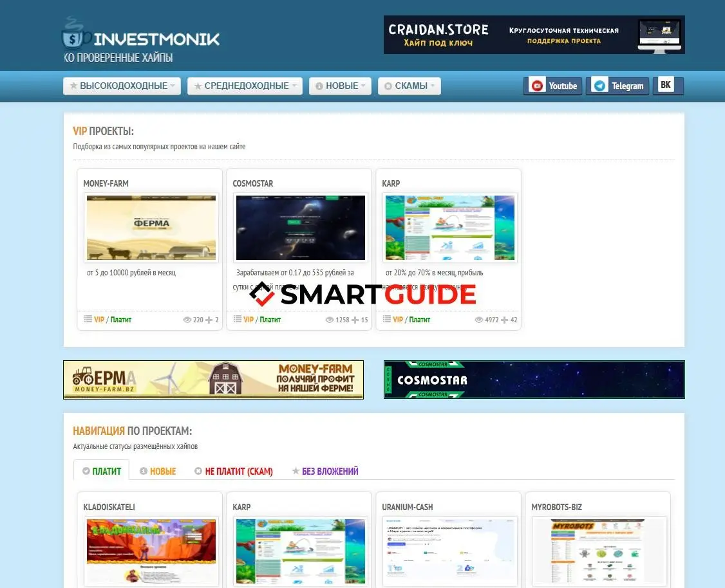Image resolution: width=725 pixels, height=588 pixels.
Task: Open the Youtube channel button
Action: pos(553,86)
